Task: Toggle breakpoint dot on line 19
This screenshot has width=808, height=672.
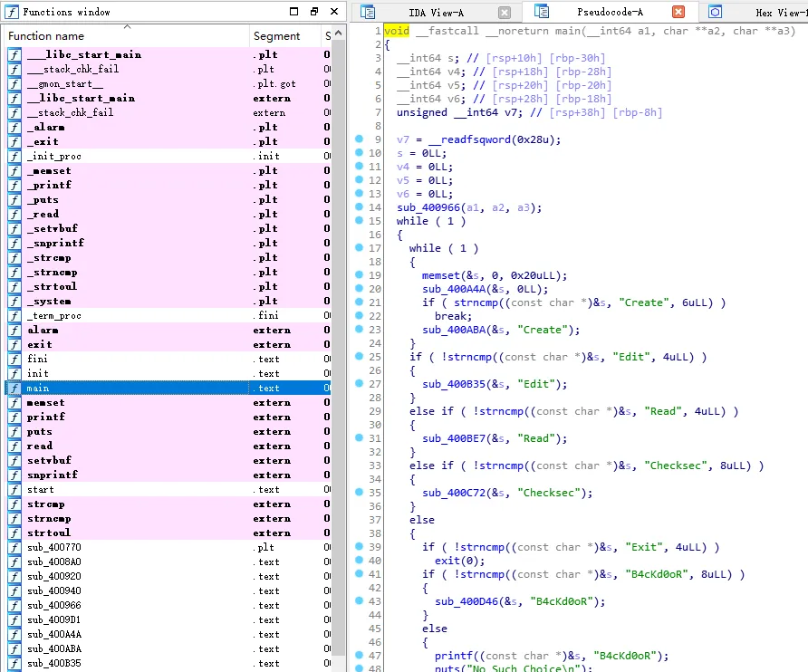Action: pyautogui.click(x=360, y=274)
